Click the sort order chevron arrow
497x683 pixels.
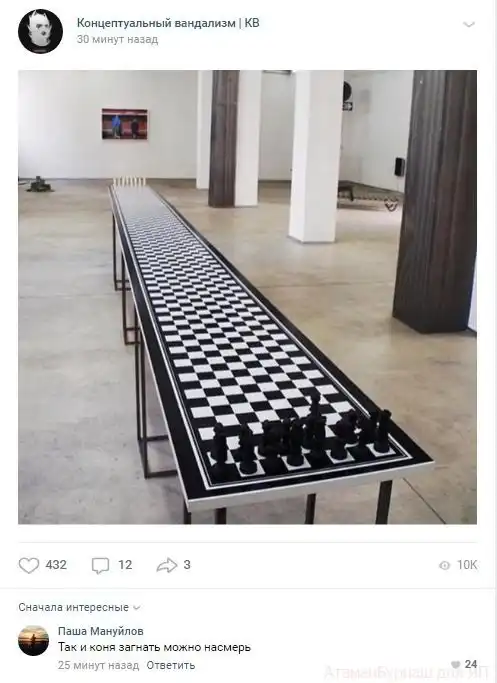tap(135, 608)
